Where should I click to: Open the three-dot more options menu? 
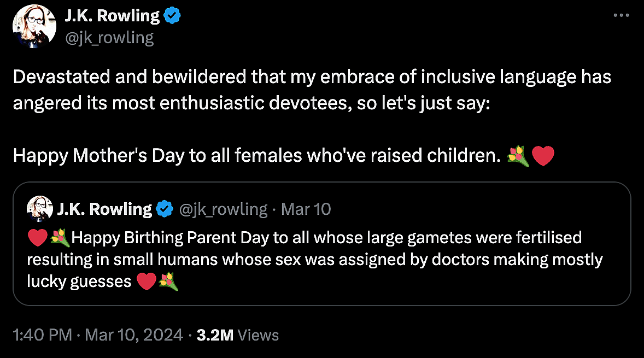[621, 15]
